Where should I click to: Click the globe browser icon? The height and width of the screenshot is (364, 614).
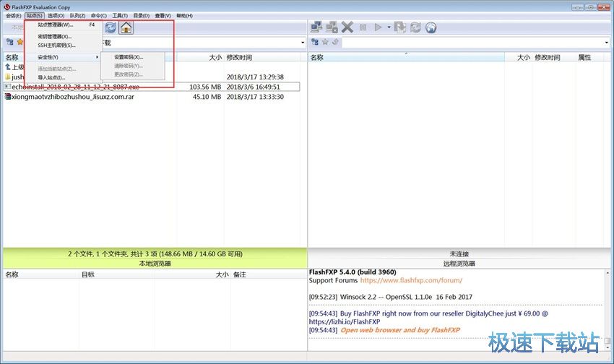[431, 27]
